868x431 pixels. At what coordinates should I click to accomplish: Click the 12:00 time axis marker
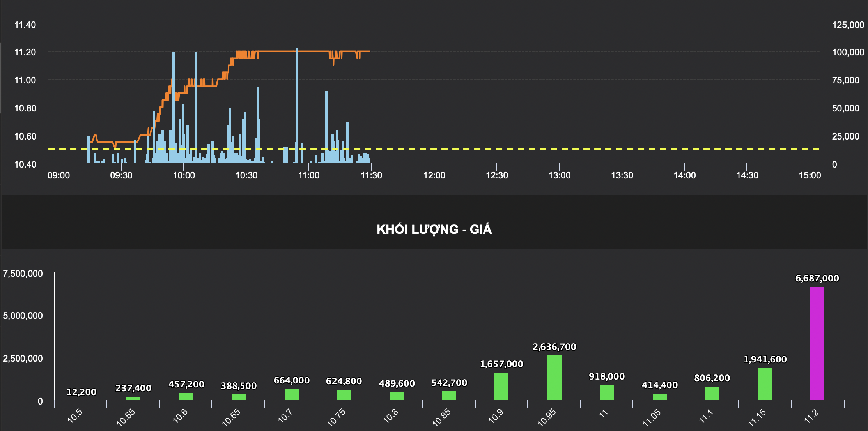pos(434,175)
